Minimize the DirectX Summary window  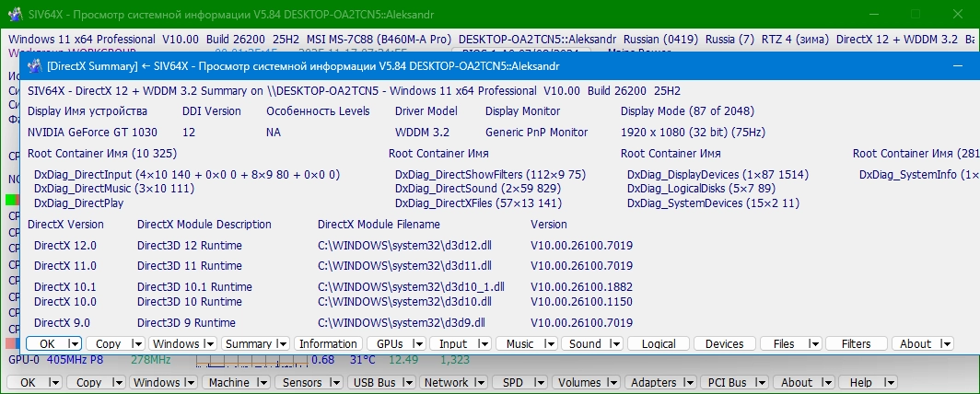click(957, 65)
